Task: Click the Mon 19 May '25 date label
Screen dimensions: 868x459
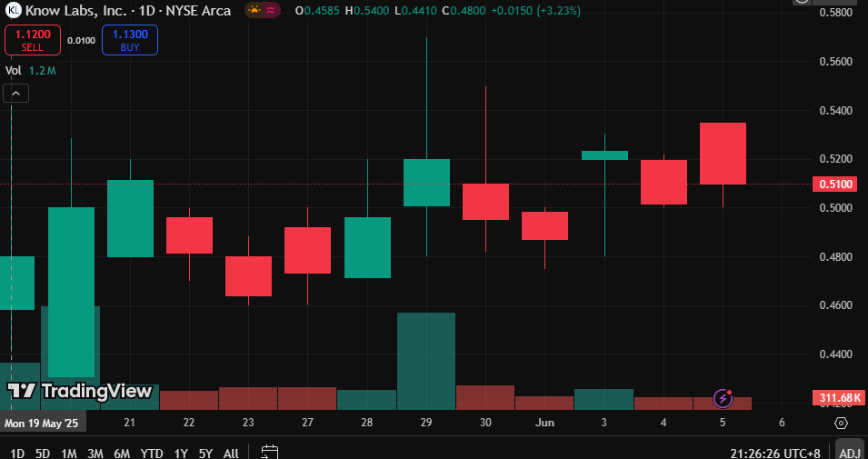Action: click(42, 424)
